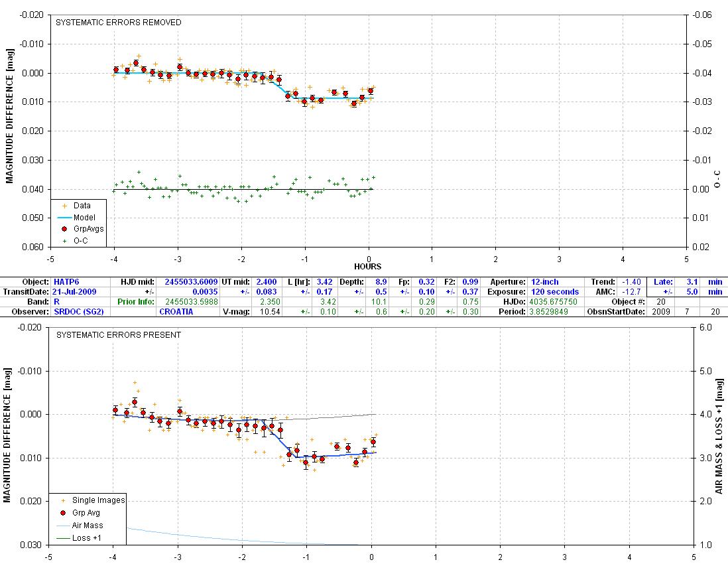Select the object name cell HATP6
The height and width of the screenshot is (564, 728).
point(66,282)
